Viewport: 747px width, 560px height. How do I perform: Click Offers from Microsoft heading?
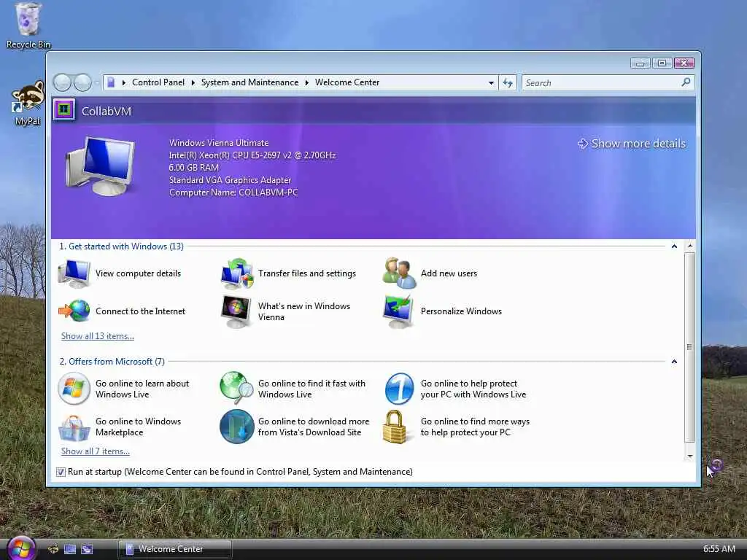pos(112,362)
